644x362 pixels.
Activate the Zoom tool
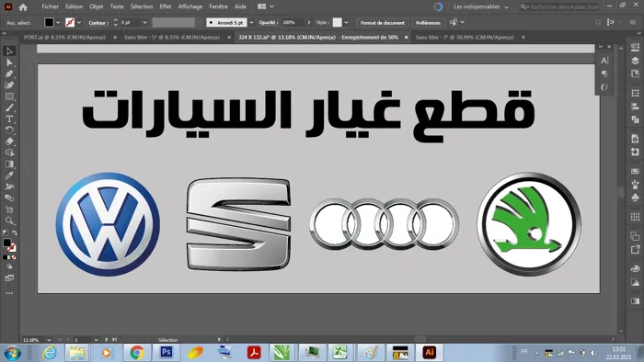[x=9, y=221]
